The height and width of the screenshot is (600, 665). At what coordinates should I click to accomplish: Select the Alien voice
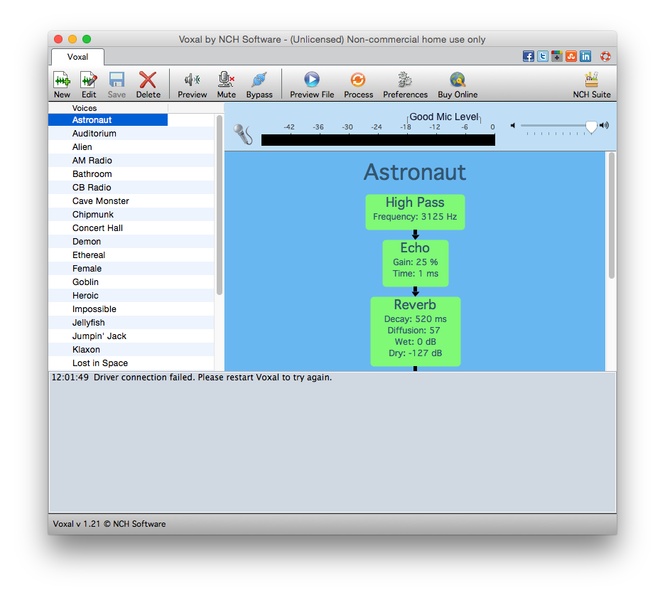131,147
